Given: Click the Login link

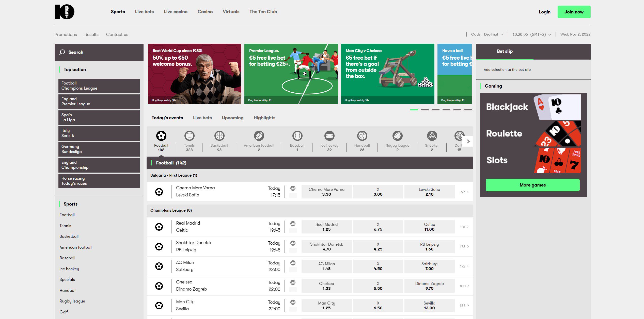Looking at the screenshot, I should coord(544,12).
